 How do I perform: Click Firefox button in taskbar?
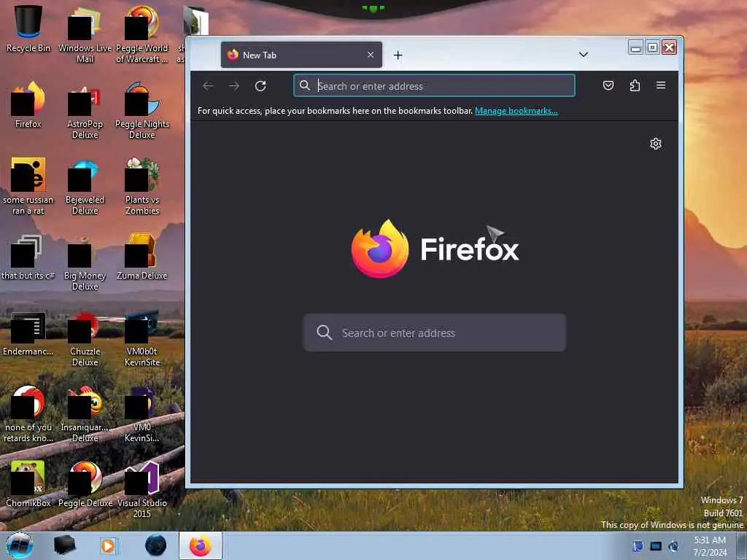click(x=201, y=545)
